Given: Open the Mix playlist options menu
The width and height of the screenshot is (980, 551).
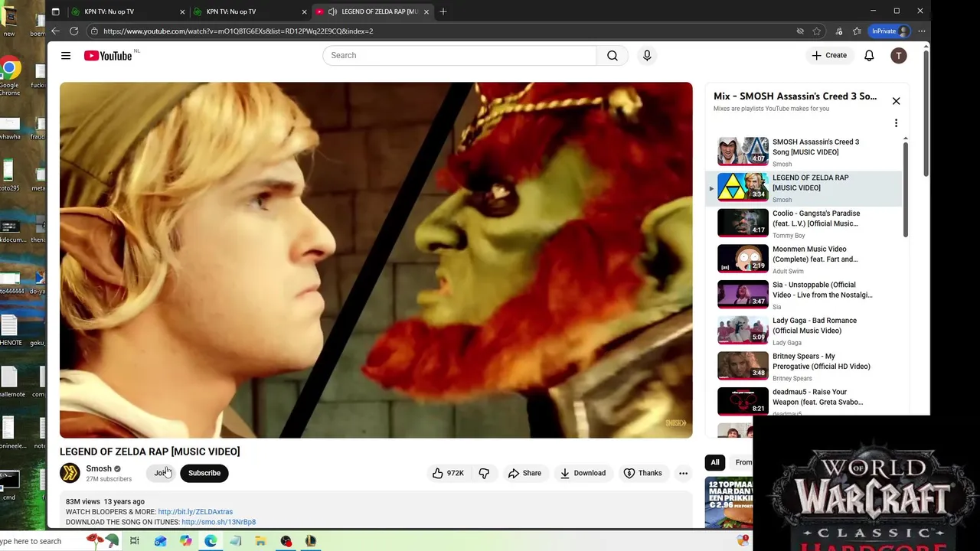Looking at the screenshot, I should (896, 123).
